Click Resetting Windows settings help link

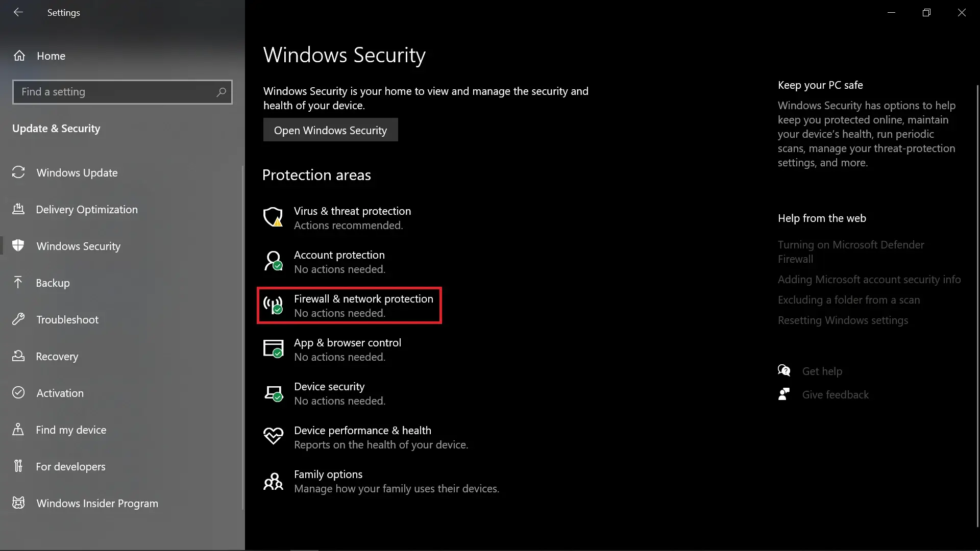click(x=843, y=320)
